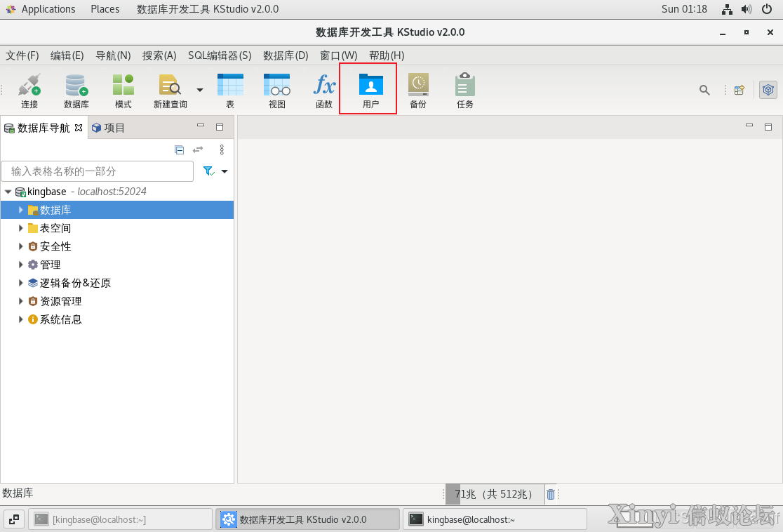This screenshot has width=783, height=532.
Task: Click the 数据库 new database toolbar icon
Action: tap(76, 90)
